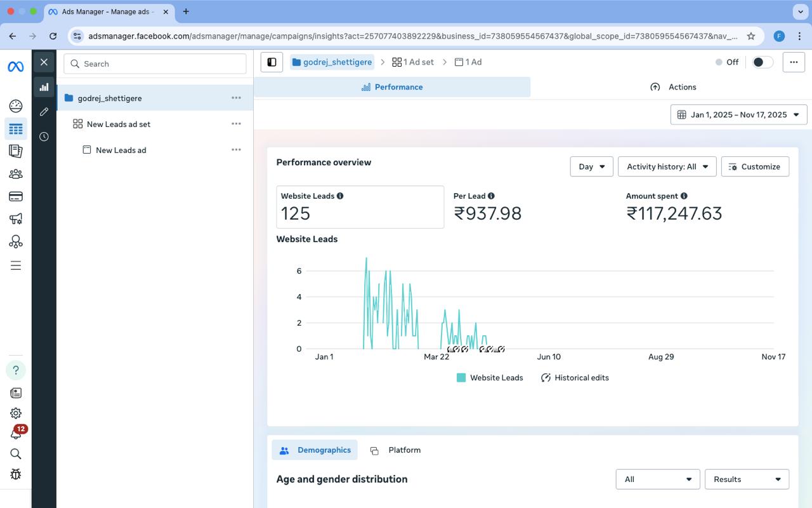Click the Customize button
This screenshot has width=812, height=508.
click(754, 166)
